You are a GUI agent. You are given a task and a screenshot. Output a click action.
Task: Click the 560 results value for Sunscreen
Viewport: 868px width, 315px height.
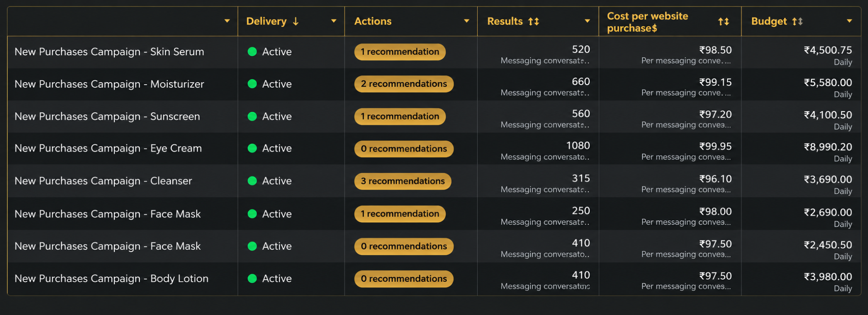pos(581,114)
